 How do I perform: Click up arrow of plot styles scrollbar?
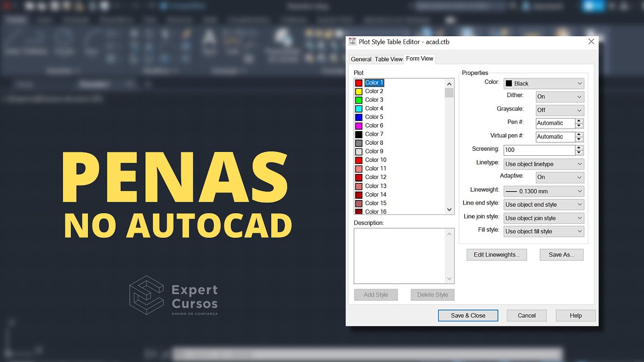pos(449,83)
